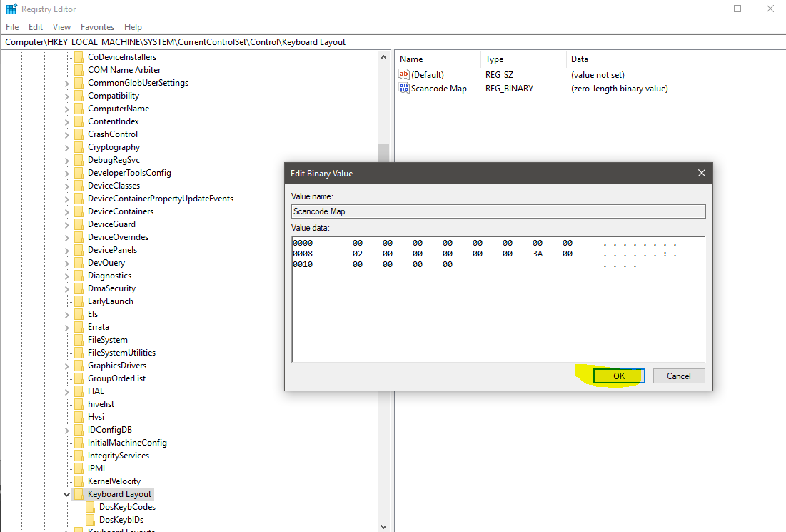786x532 pixels.
Task: Expand the DeviceClasses key
Action: 67,185
